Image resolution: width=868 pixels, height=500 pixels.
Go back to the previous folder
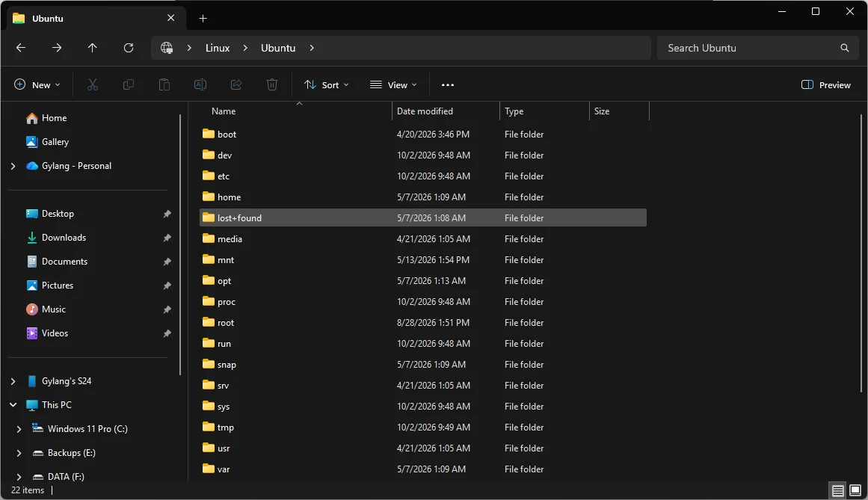pyautogui.click(x=21, y=48)
